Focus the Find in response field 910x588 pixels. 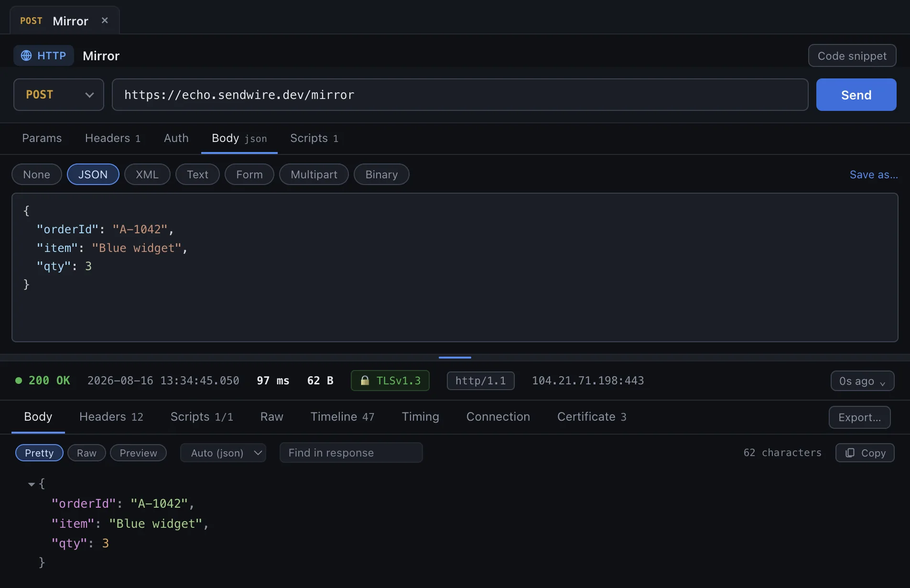pos(351,453)
